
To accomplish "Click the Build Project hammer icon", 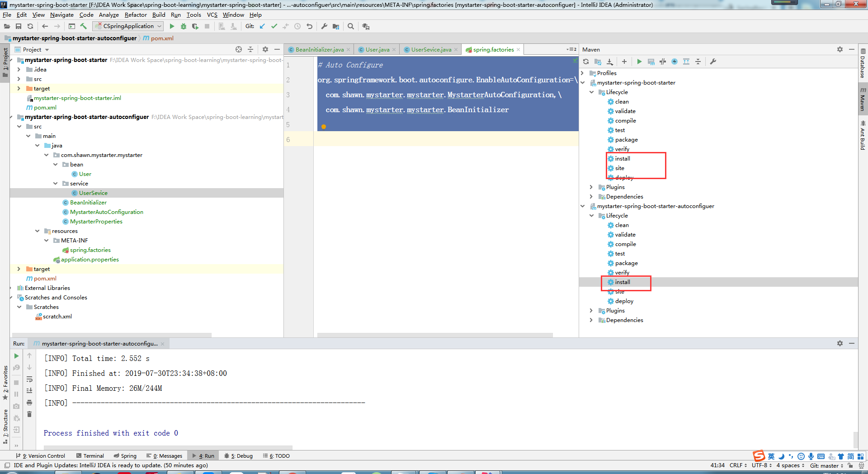I will tap(84, 26).
